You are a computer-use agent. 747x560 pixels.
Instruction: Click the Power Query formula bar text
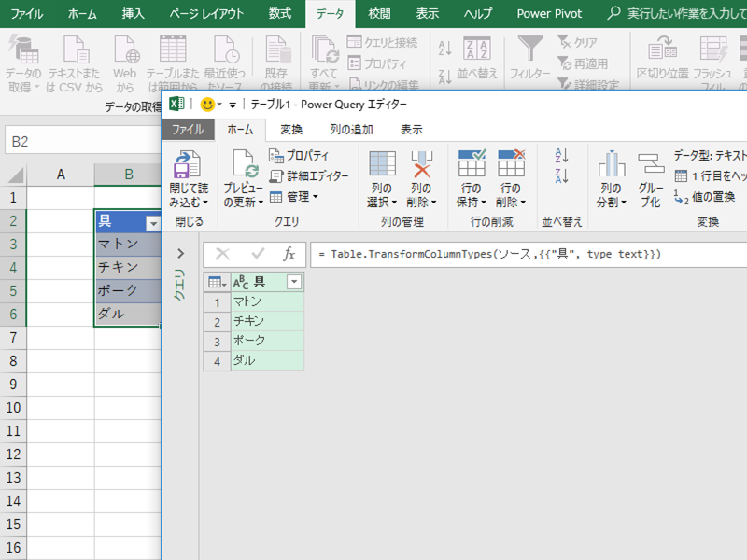(x=491, y=254)
